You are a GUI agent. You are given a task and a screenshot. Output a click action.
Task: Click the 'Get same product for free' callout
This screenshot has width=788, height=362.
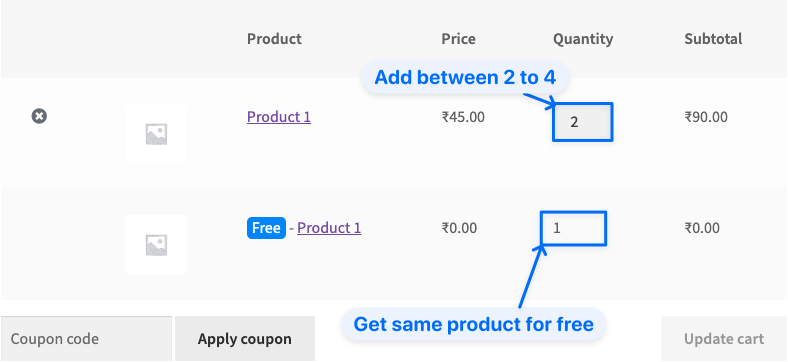click(474, 324)
